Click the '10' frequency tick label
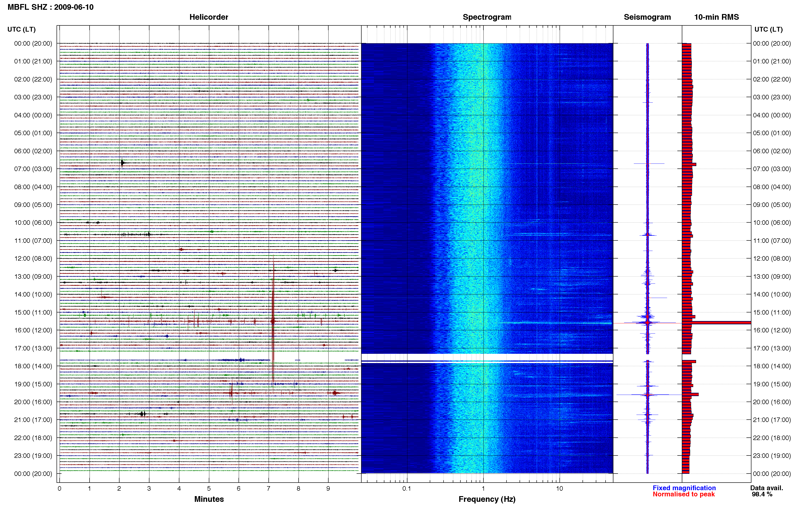The height and width of the screenshot is (508, 812). click(559, 489)
